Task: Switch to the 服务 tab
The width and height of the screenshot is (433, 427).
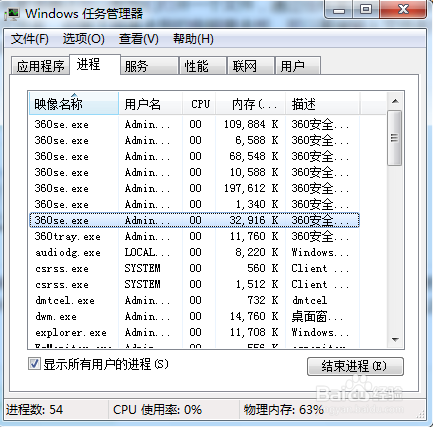Action: [149, 66]
